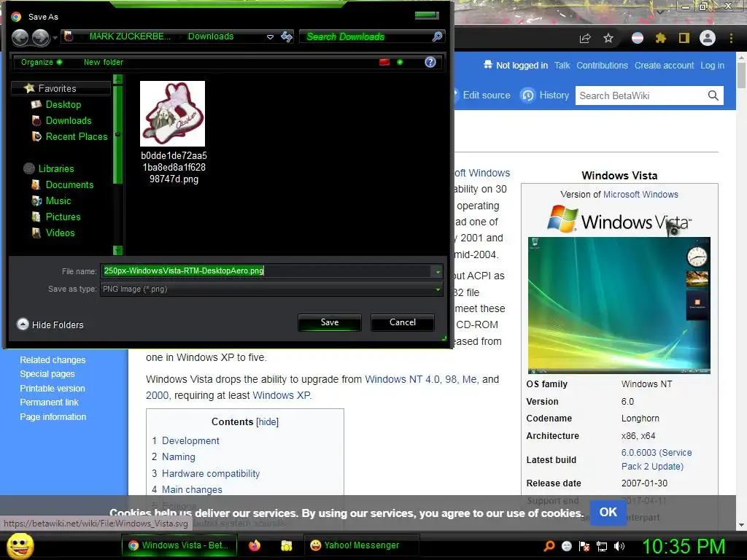Click the striped flag extension icon
747x560 pixels.
[x=638, y=38]
